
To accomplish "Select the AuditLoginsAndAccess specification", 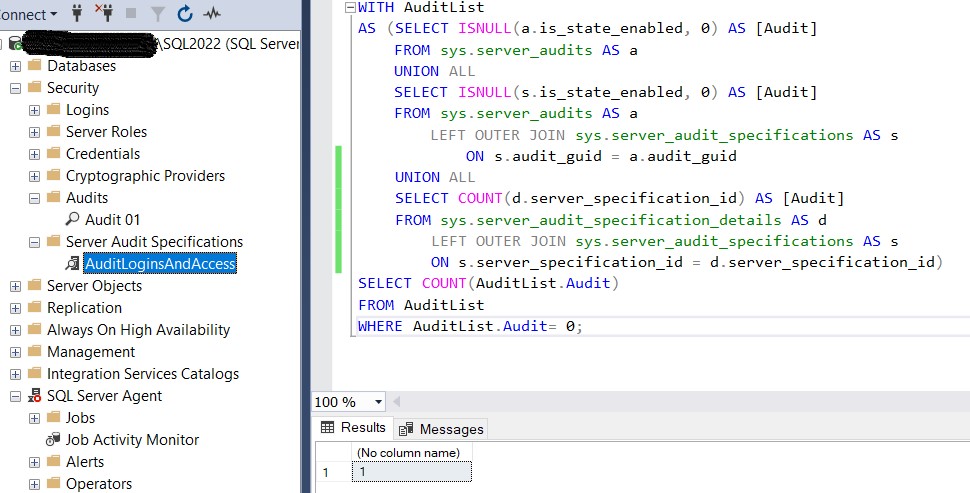I will coord(160,264).
